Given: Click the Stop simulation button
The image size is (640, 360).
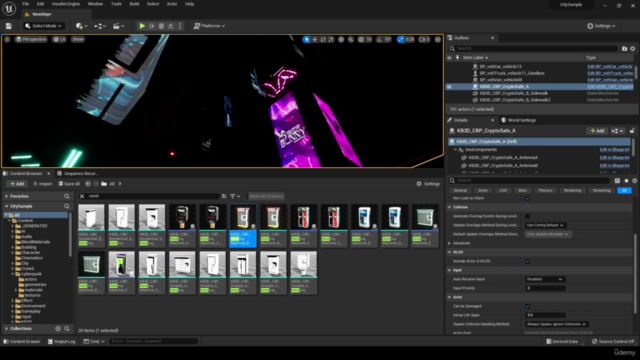Looking at the screenshot, I should pos(161,26).
